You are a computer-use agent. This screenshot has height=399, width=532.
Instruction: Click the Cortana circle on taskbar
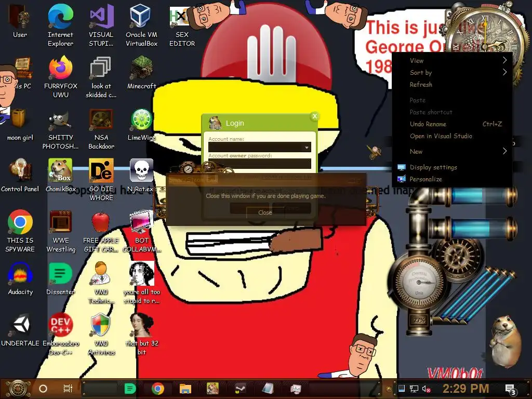point(43,389)
